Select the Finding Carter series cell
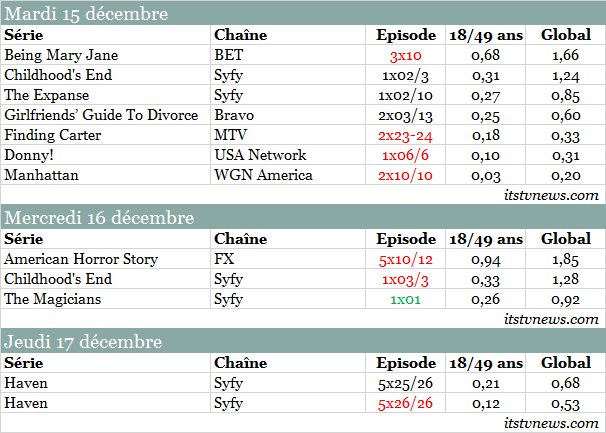The image size is (606, 433). 48,135
